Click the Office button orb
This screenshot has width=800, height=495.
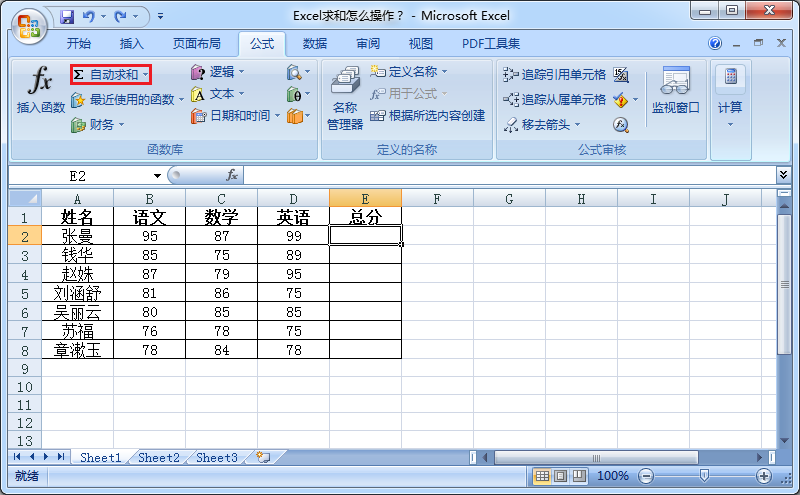coord(29,27)
